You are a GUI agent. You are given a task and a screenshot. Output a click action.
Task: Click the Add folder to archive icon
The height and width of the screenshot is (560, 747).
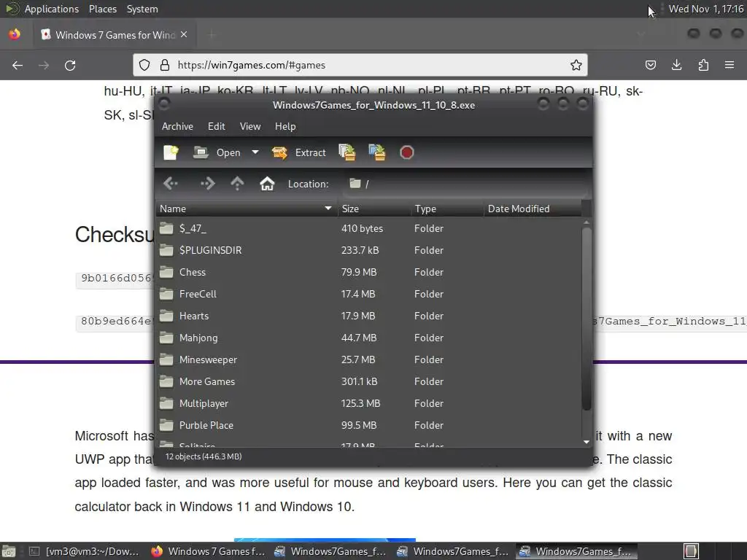[376, 152]
